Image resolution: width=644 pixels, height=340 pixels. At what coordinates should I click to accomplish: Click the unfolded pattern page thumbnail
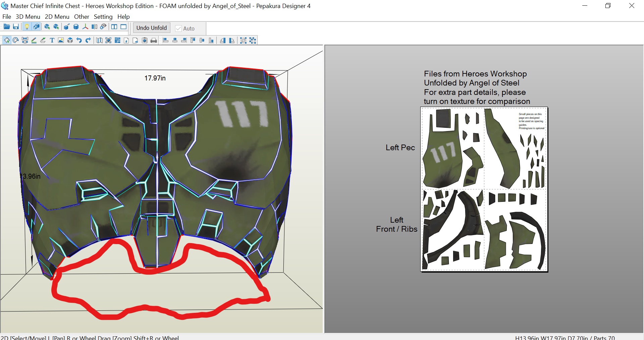pyautogui.click(x=484, y=189)
